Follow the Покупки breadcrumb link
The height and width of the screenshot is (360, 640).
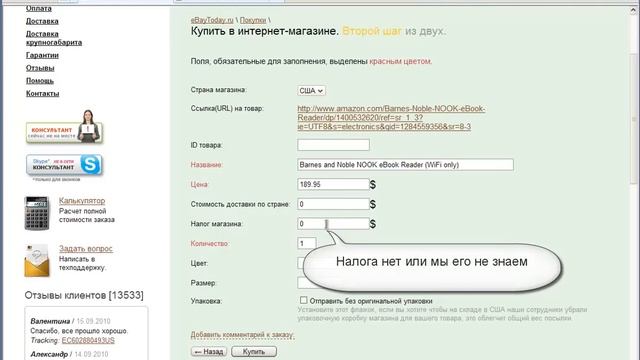click(253, 20)
